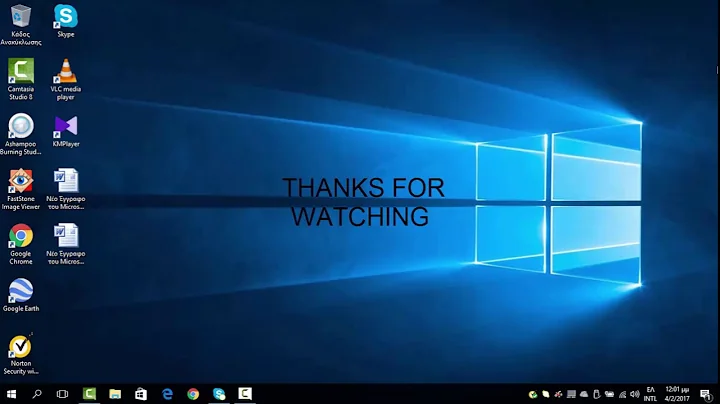
Task: Open Task View on taskbar
Action: point(62,394)
